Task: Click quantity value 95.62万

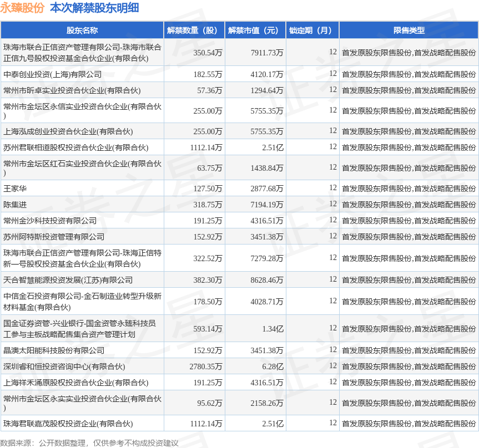Action: pos(210,404)
